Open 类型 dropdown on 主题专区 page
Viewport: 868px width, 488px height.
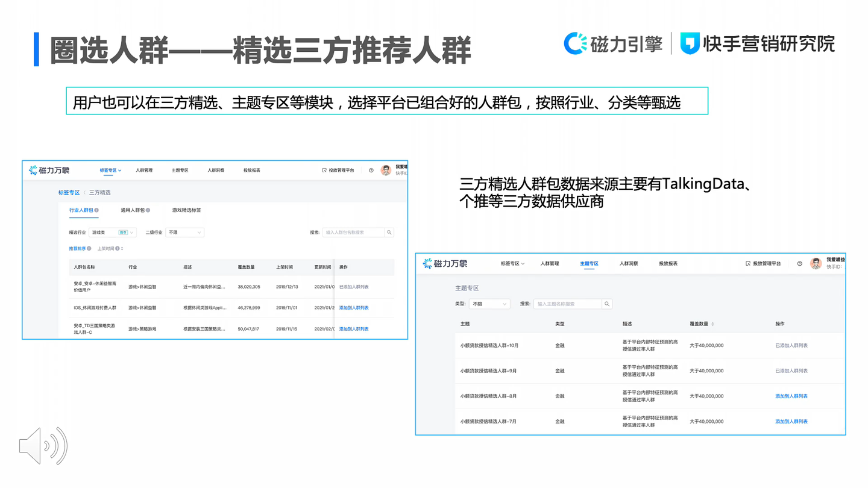click(489, 304)
